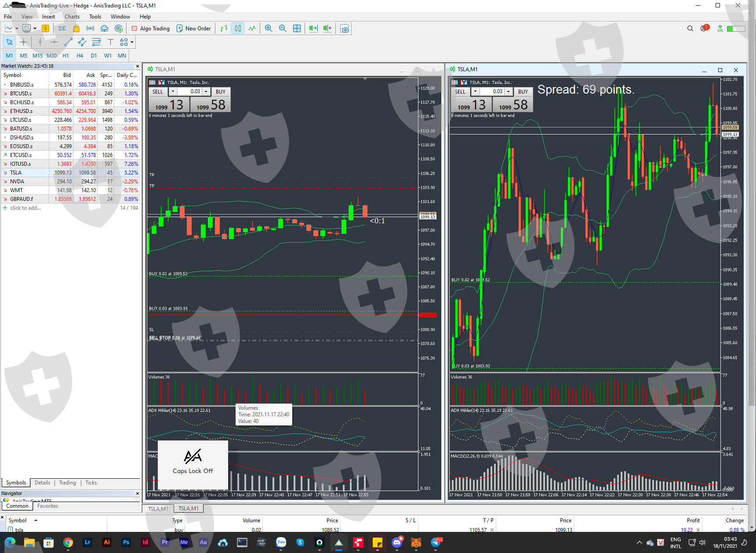Open the VPS cloud hosting icon

point(104,29)
